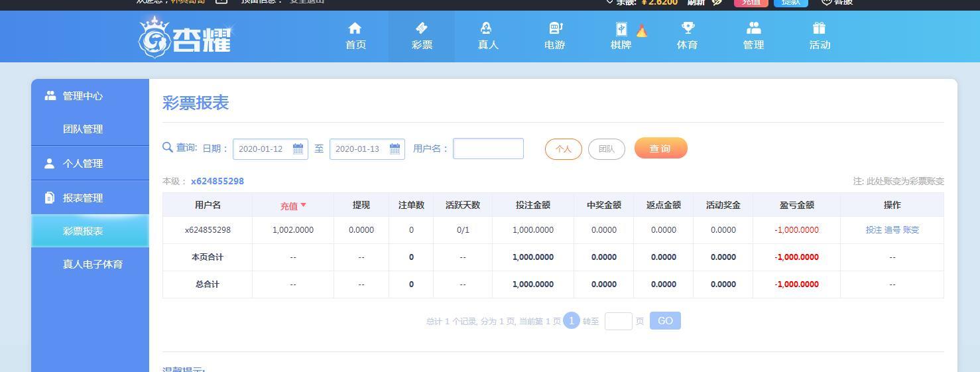Open 追号 link for x624855298
The height and width of the screenshot is (372, 980).
point(892,230)
